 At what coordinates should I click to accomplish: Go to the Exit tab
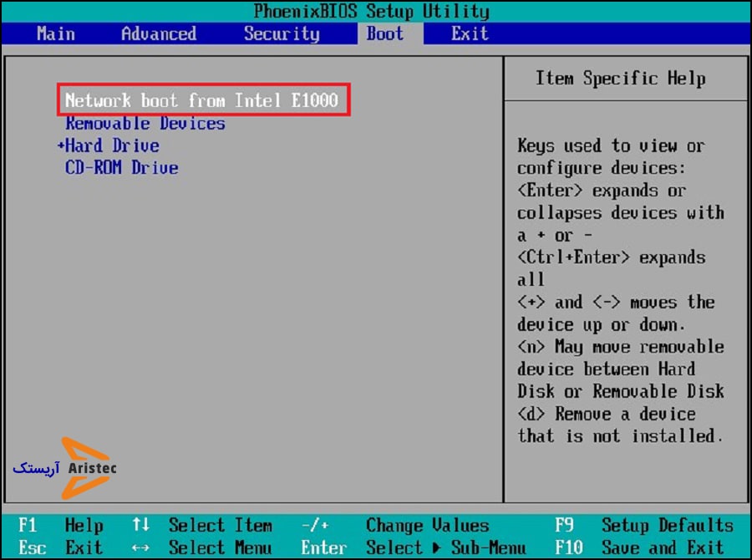click(470, 34)
